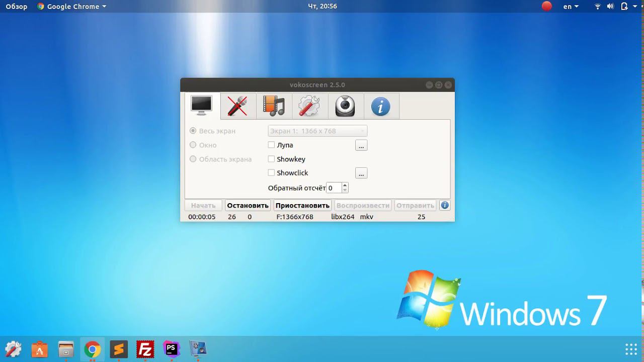The width and height of the screenshot is (644, 362).
Task: Expand the system menu arrow beside the battery
Action: [635, 7]
